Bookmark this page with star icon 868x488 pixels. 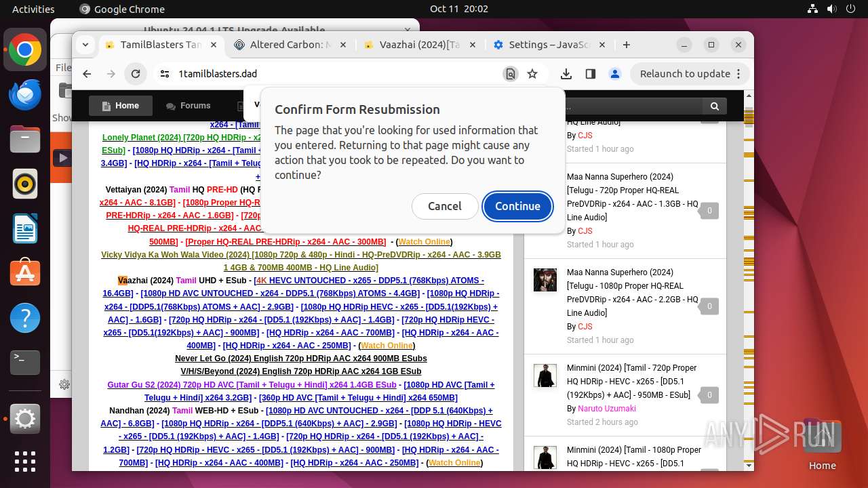pyautogui.click(x=532, y=74)
